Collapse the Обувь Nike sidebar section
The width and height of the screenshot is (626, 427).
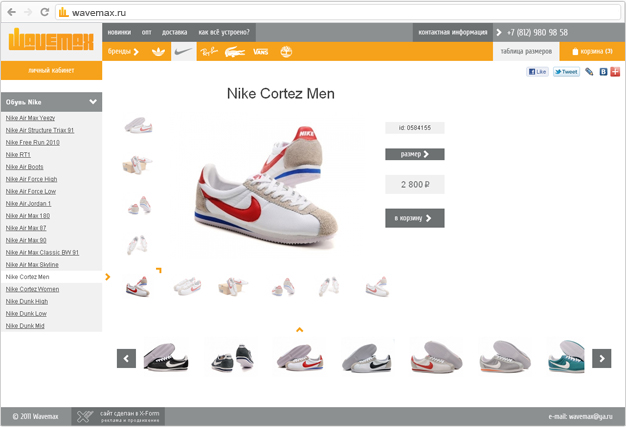51,102
